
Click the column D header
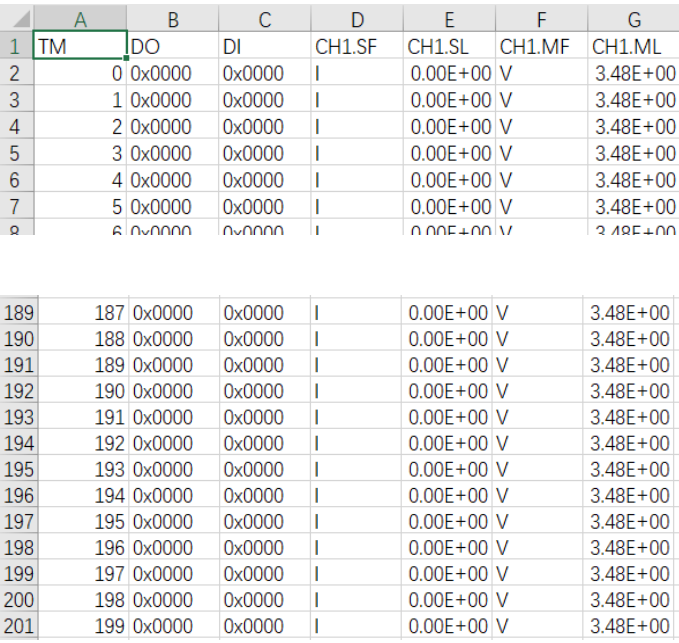coord(357,18)
